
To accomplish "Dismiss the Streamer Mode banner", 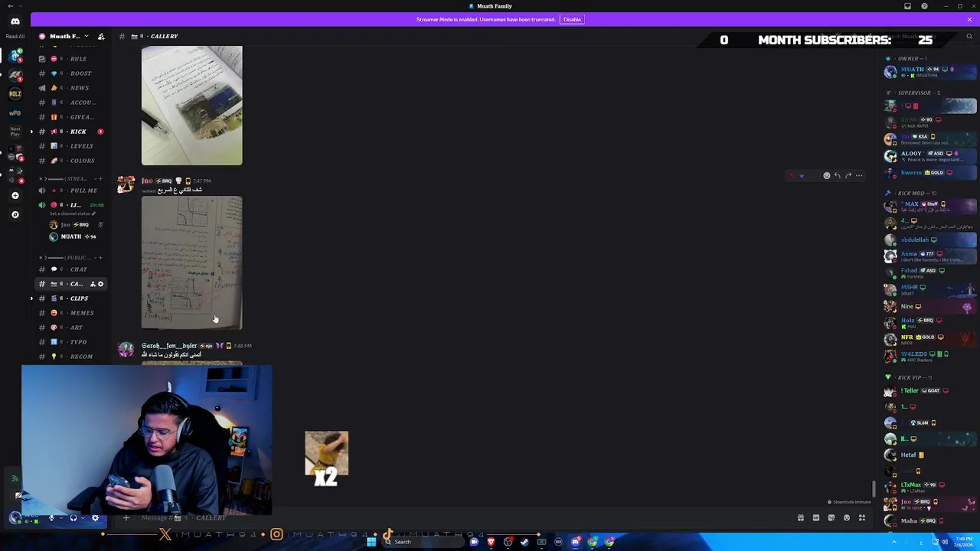I will [969, 19].
